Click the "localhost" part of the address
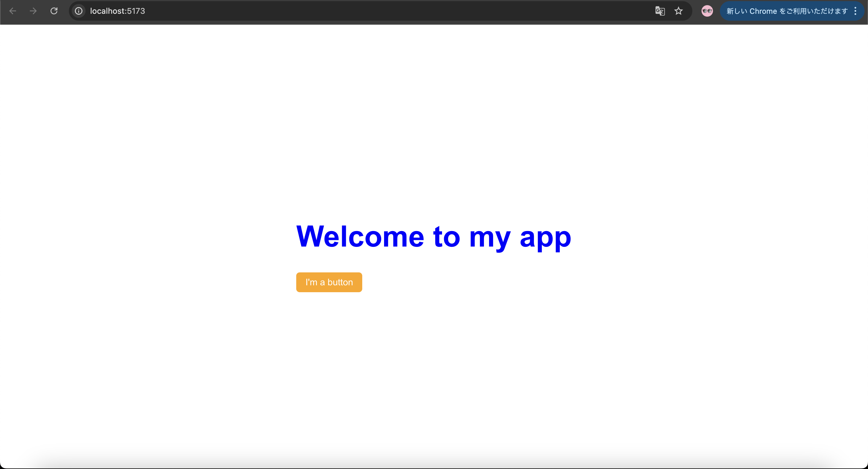868x469 pixels. click(x=107, y=11)
